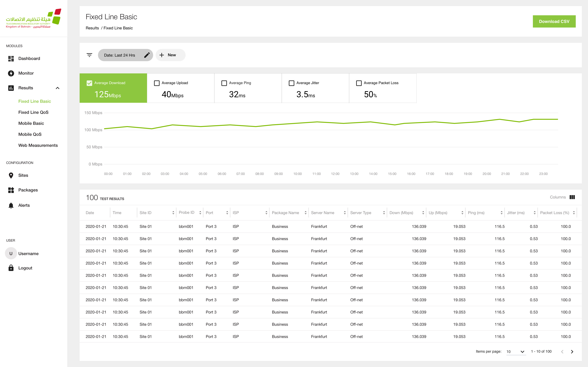
Task: Click the Sites location pin icon
Action: coord(11,175)
